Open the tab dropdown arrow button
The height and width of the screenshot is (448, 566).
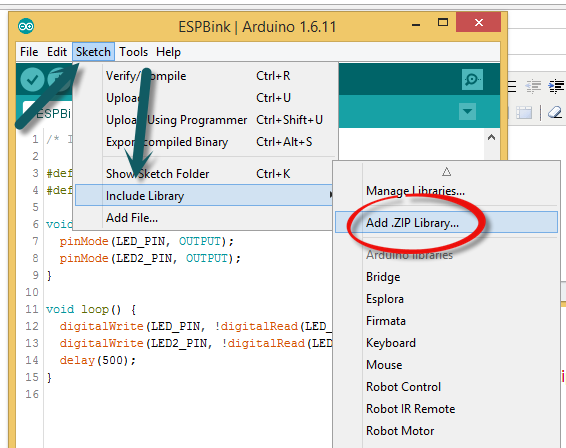(467, 111)
